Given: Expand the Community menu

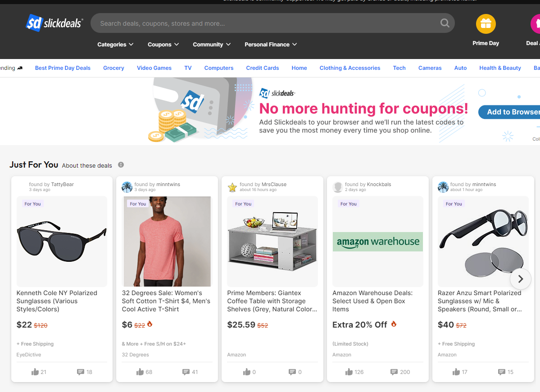Looking at the screenshot, I should 212,45.
